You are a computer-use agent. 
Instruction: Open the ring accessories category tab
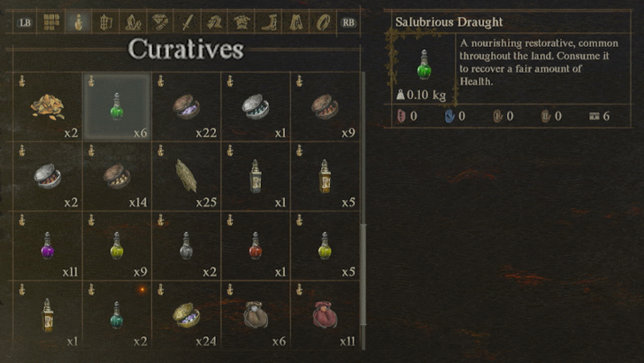pos(323,22)
